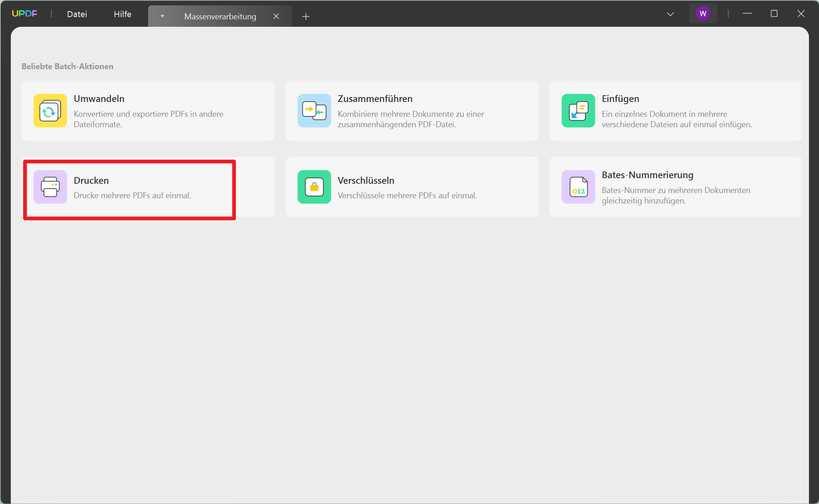Click the Bates-Nummerierung 012 document icon
The width and height of the screenshot is (819, 504).
578,187
